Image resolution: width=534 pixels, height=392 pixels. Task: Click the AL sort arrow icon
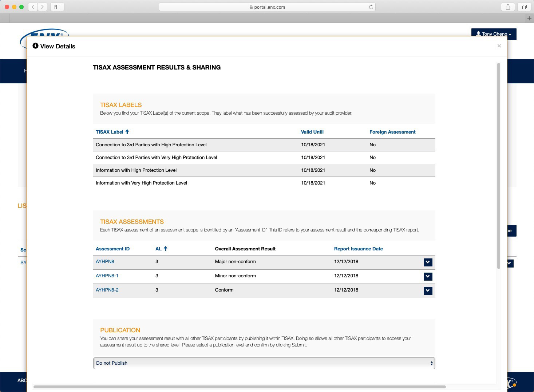click(x=165, y=249)
